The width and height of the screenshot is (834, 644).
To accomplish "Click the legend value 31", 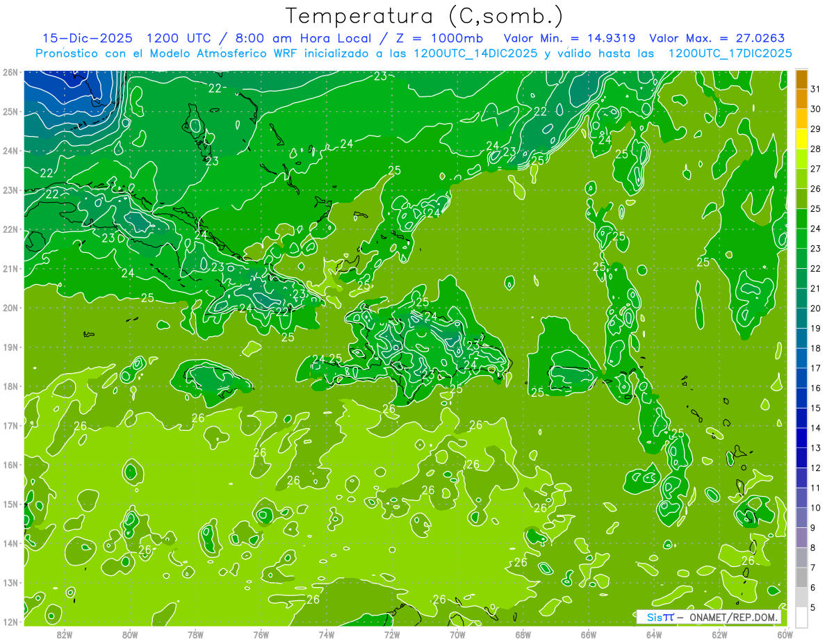I will point(816,89).
